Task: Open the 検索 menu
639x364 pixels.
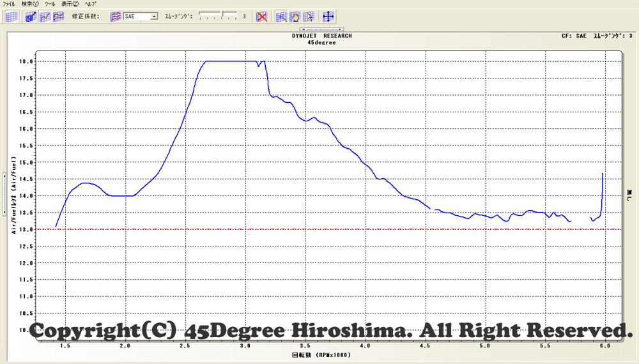Action: [29, 4]
